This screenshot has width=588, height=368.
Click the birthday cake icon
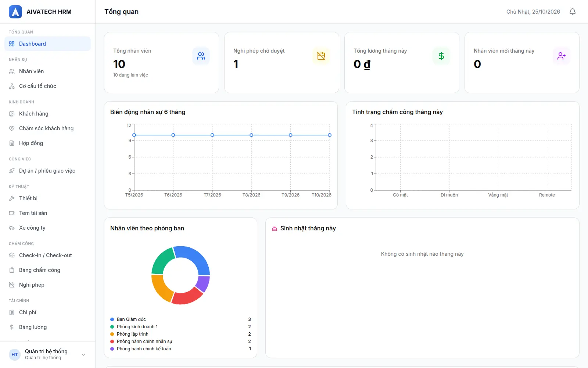(x=275, y=229)
